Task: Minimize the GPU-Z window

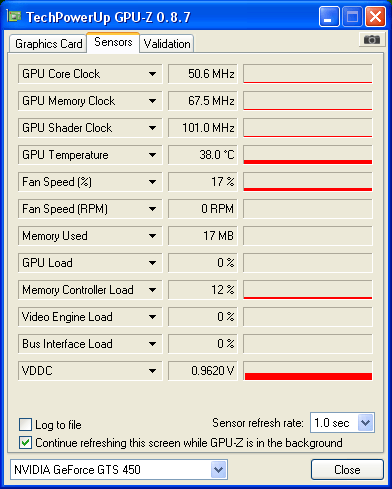Action: point(329,17)
